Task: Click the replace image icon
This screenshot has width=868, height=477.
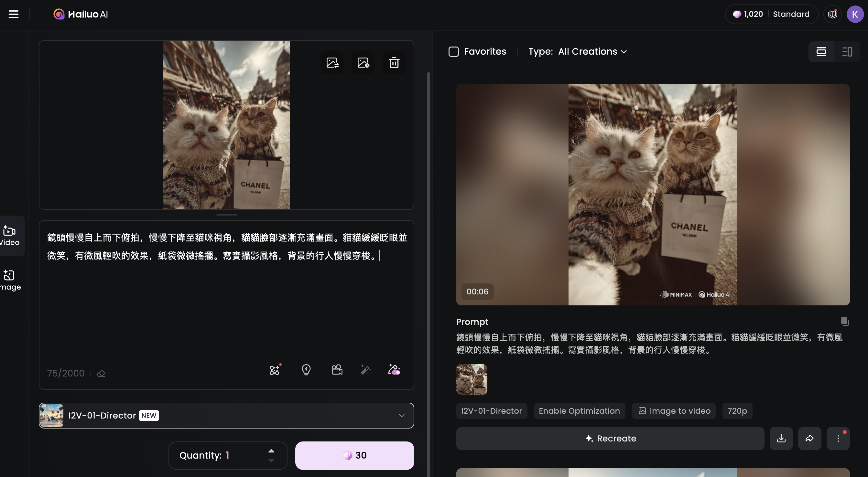Action: 332,63
